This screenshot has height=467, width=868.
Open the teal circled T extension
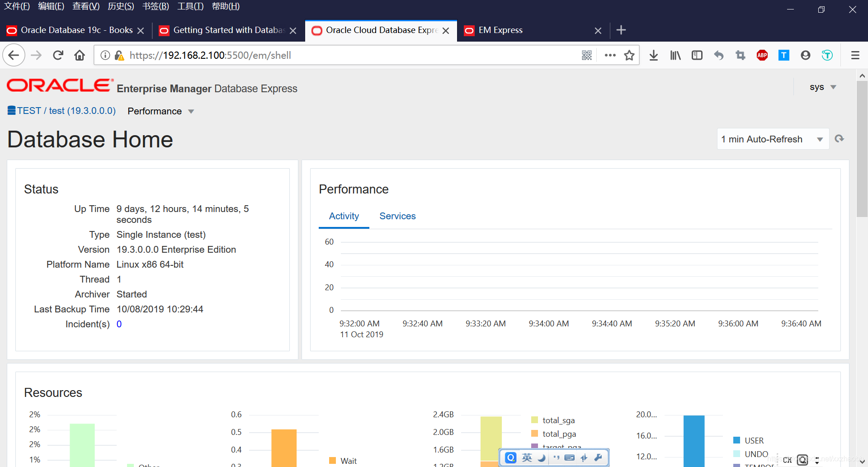[x=827, y=55]
